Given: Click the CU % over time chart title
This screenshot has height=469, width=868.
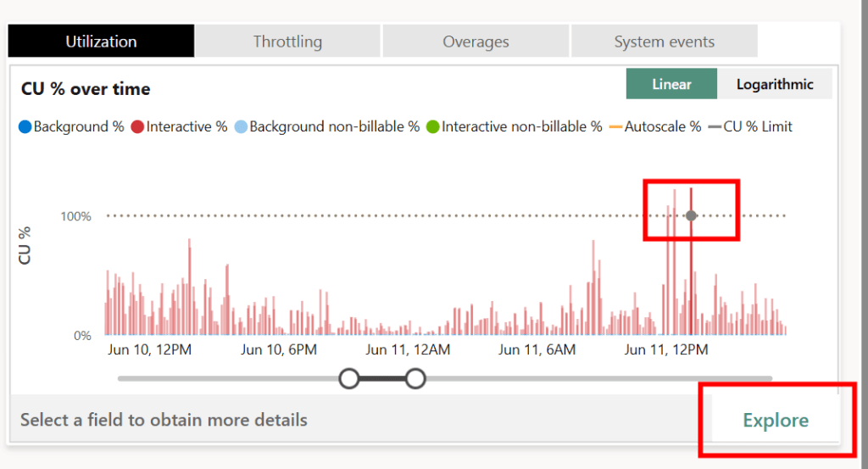Looking at the screenshot, I should 85,89.
